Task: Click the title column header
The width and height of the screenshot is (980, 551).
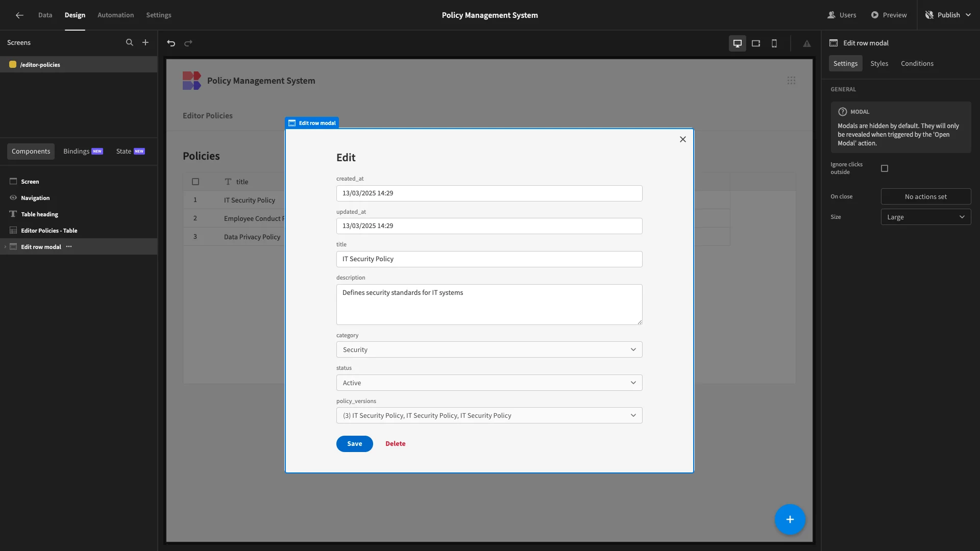Action: [242, 182]
